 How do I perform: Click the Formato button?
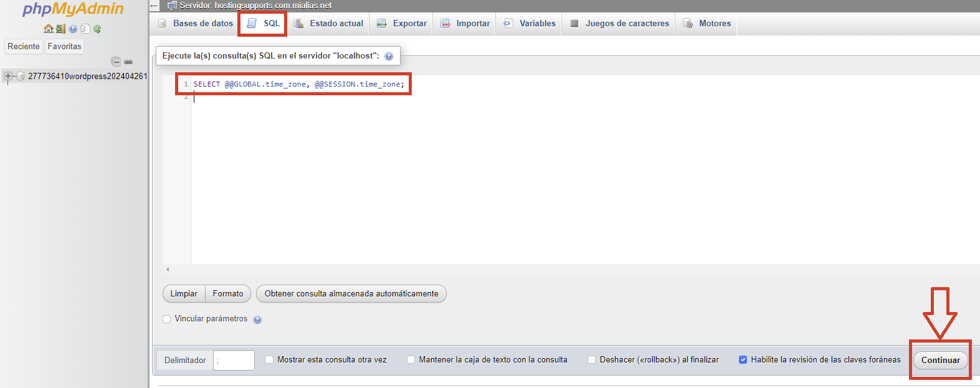point(228,294)
